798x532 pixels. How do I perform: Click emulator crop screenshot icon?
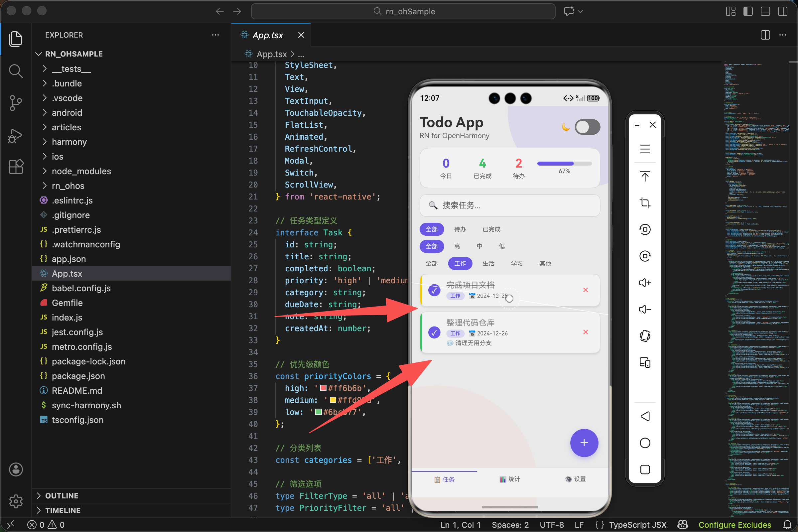tap(645, 203)
